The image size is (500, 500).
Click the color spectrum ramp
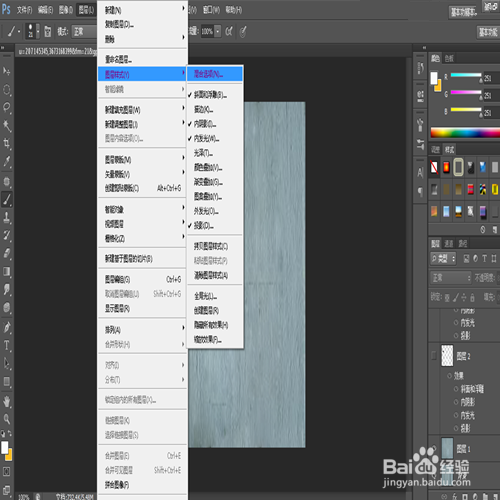pyautogui.click(x=465, y=132)
